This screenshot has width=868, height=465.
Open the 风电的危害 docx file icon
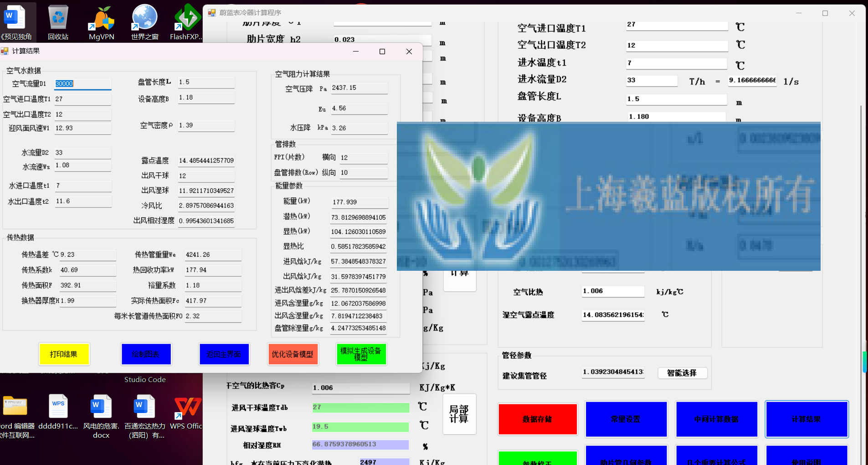pos(101,417)
